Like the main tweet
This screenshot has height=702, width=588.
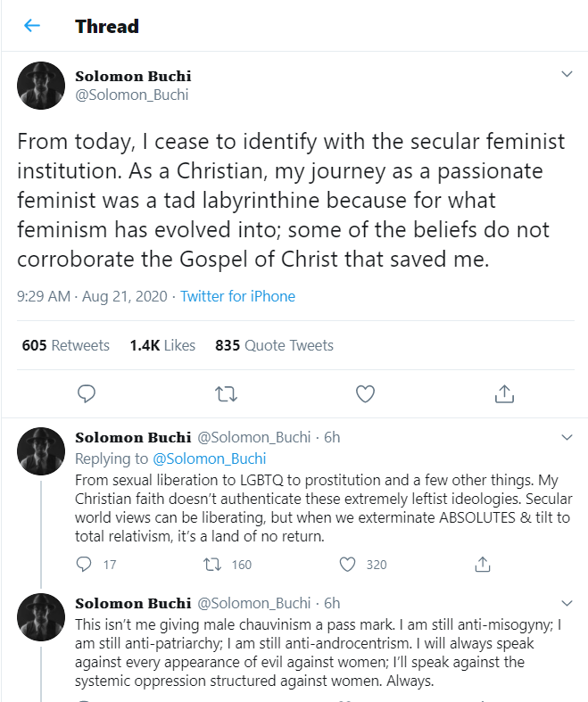point(364,392)
